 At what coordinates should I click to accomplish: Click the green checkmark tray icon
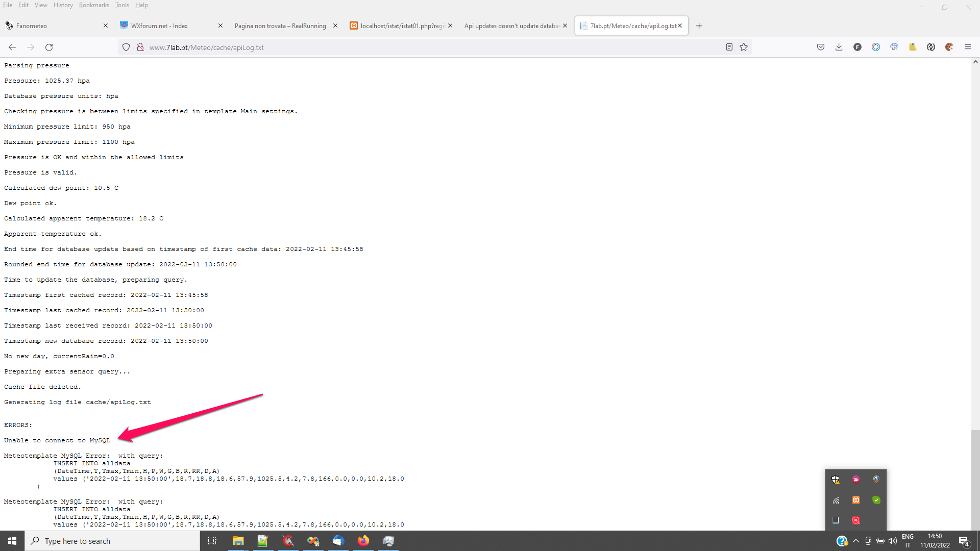coord(876,500)
